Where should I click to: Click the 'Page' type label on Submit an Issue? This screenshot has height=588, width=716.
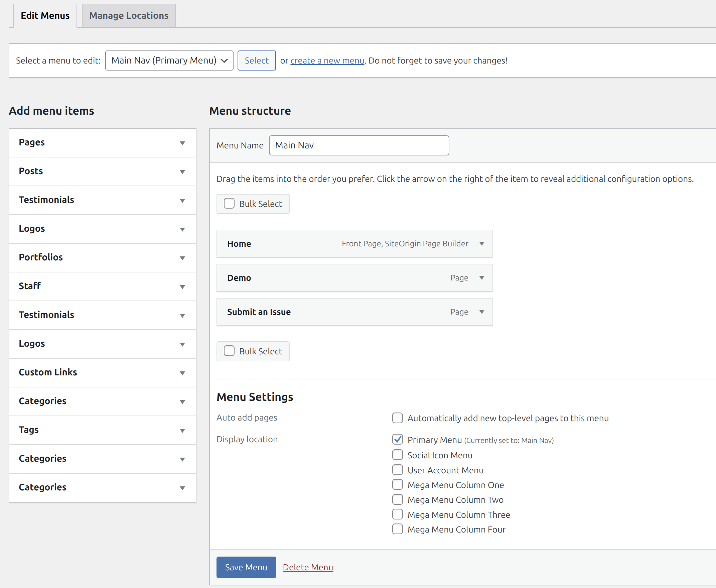[x=459, y=312]
